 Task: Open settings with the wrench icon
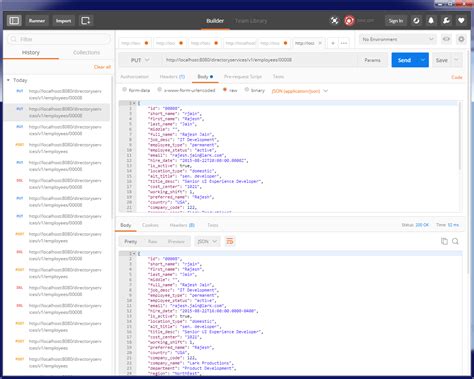pos(446,21)
